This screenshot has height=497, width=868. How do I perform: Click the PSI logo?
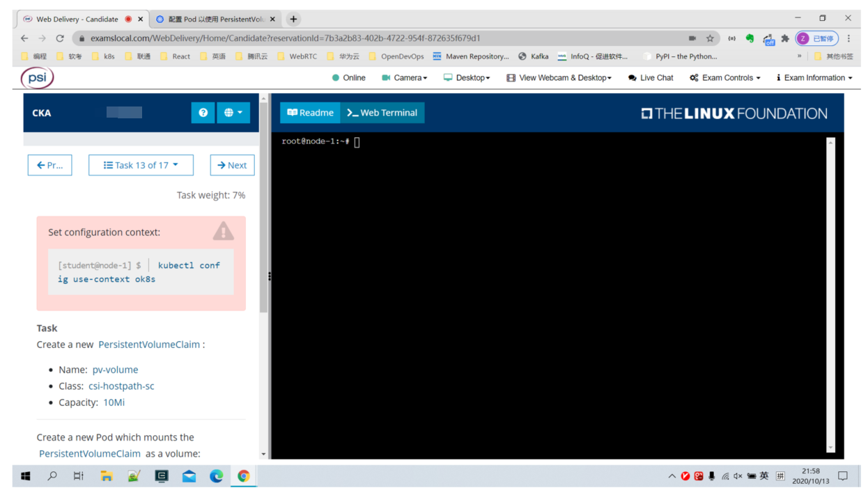(x=37, y=77)
